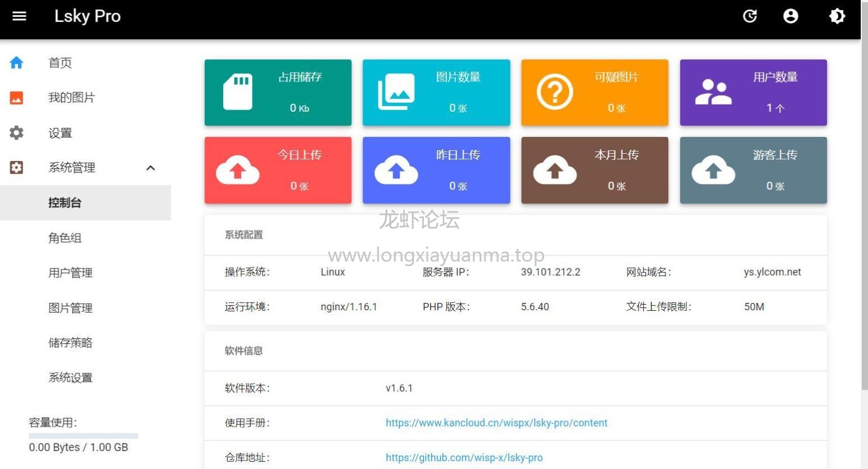Click the refresh clock icon in header
This screenshot has height=469, width=868.
750,16
